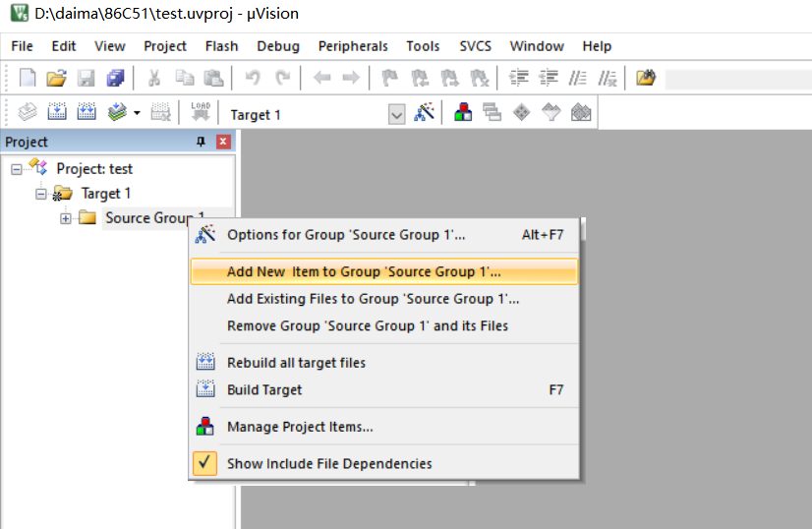Viewport: 812px width, 529px height.
Task: Choose Options for Group 'Source Group 1'
Action: point(384,235)
